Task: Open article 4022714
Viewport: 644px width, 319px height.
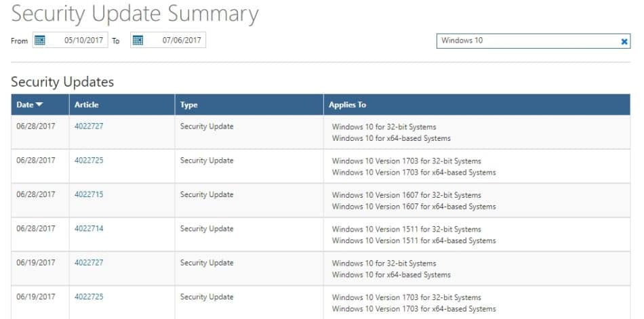Action: pos(89,229)
